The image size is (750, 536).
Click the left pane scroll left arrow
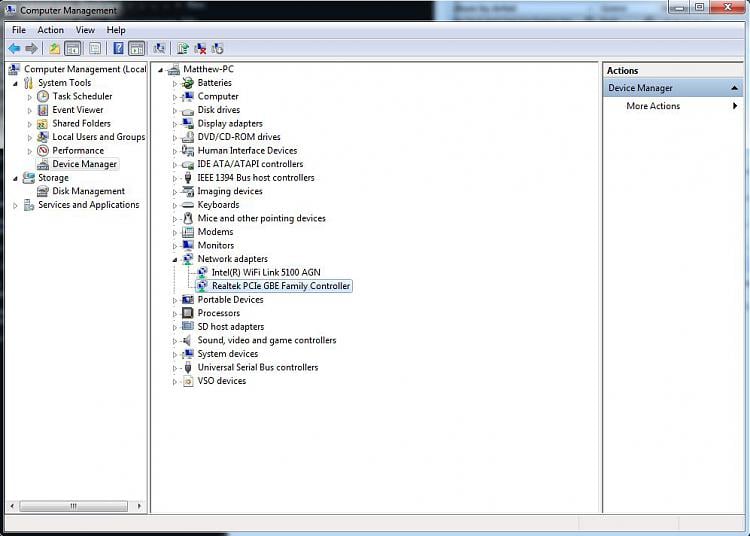(12, 506)
